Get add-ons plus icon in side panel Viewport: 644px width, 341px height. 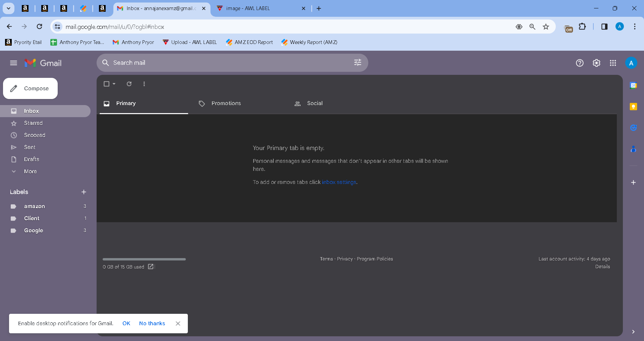point(633,183)
